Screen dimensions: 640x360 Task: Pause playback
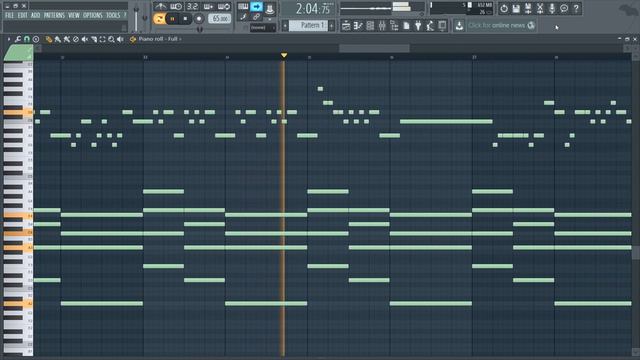pyautogui.click(x=172, y=19)
